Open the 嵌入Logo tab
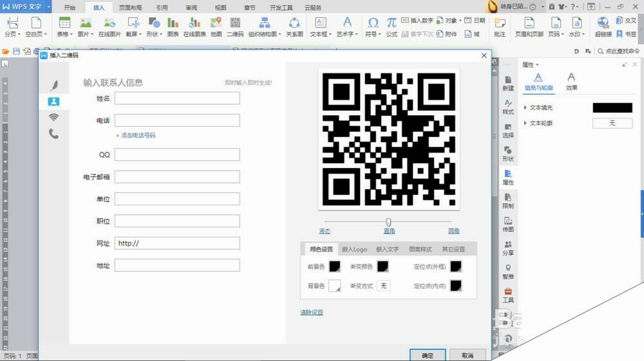Viewport: 644px width, 361px height. pyautogui.click(x=354, y=249)
